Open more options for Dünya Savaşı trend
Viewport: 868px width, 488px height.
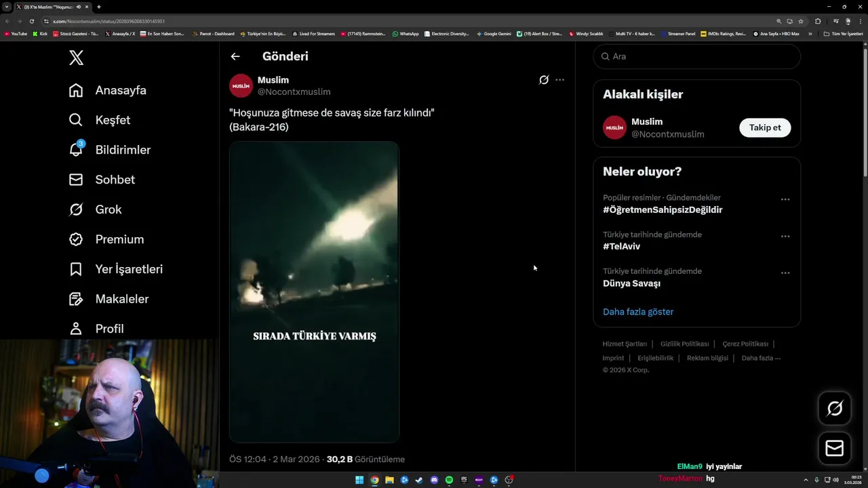(x=785, y=273)
